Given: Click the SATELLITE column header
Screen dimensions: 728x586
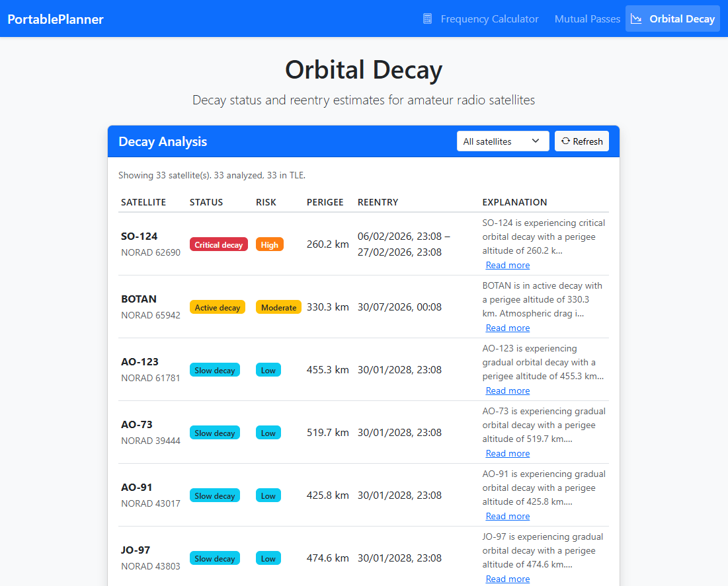Looking at the screenshot, I should point(143,201).
